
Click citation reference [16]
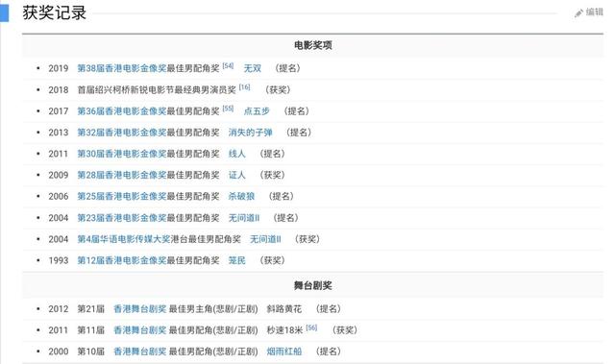(244, 87)
